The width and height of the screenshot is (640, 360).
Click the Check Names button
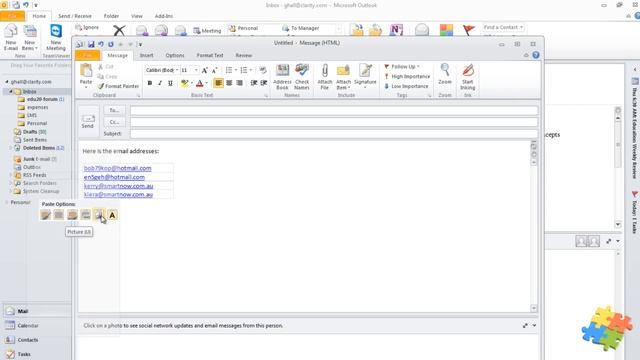coord(302,77)
